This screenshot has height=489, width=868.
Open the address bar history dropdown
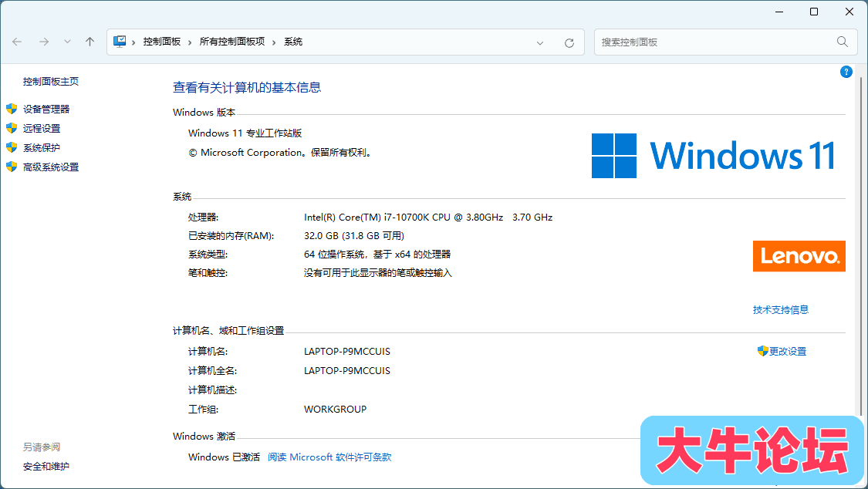[x=540, y=42]
